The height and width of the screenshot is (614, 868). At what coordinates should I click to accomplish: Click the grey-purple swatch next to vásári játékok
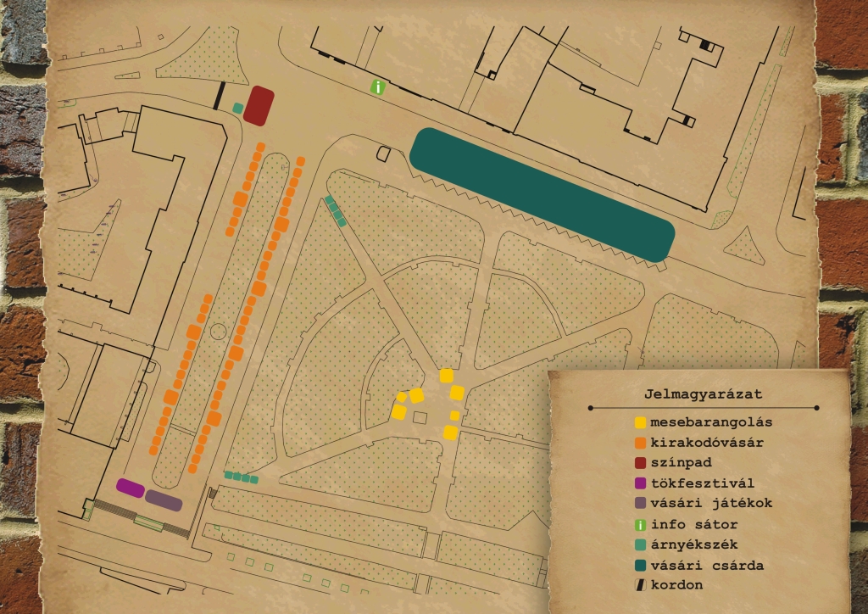coord(640,503)
